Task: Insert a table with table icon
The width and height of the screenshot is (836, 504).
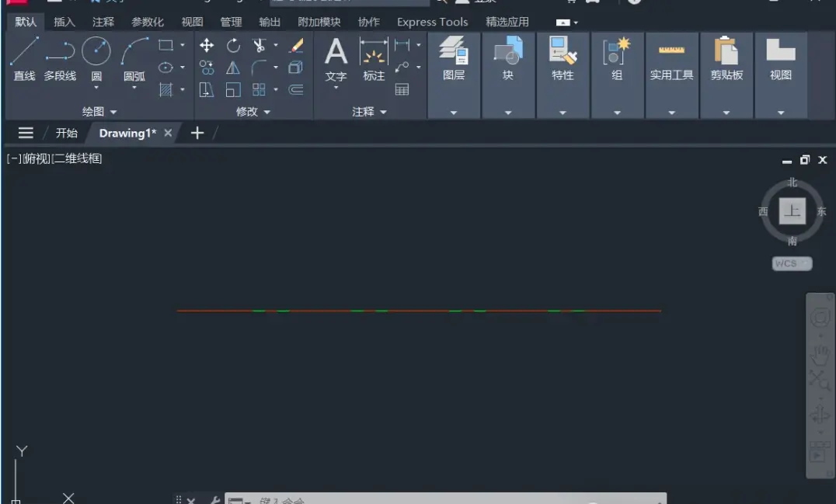Action: click(402, 89)
